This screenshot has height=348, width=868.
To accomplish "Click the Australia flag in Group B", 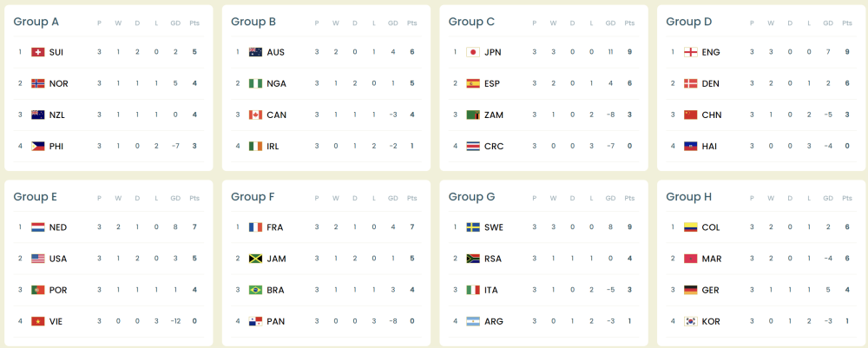I will [255, 52].
